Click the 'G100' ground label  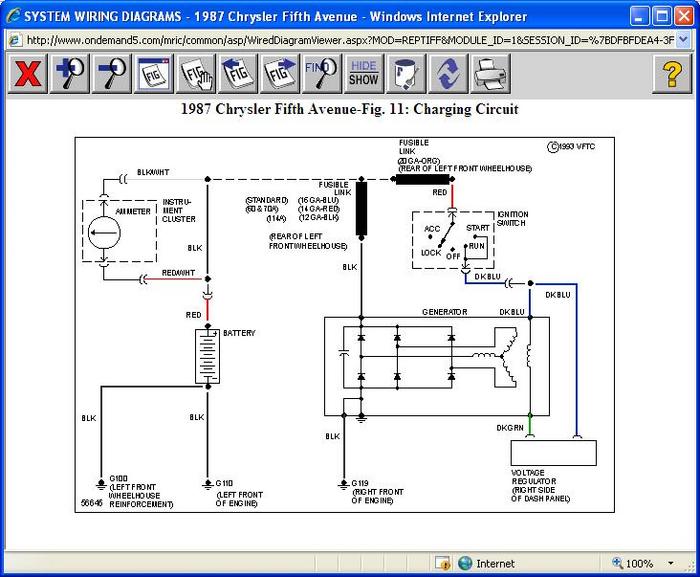point(118,478)
